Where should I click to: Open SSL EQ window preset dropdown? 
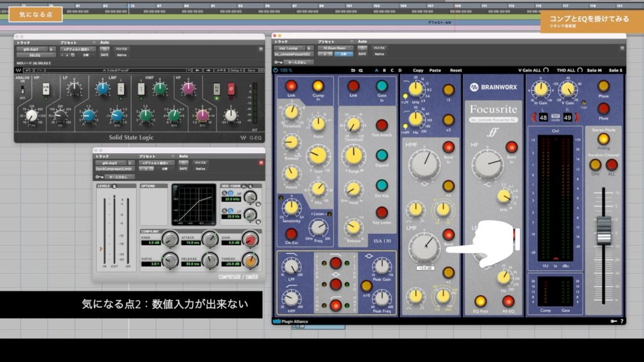point(77,49)
